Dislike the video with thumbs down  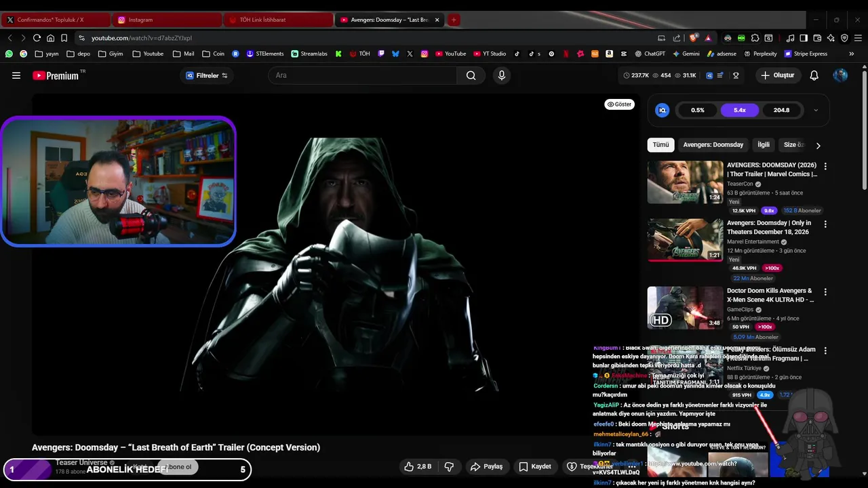point(448,466)
